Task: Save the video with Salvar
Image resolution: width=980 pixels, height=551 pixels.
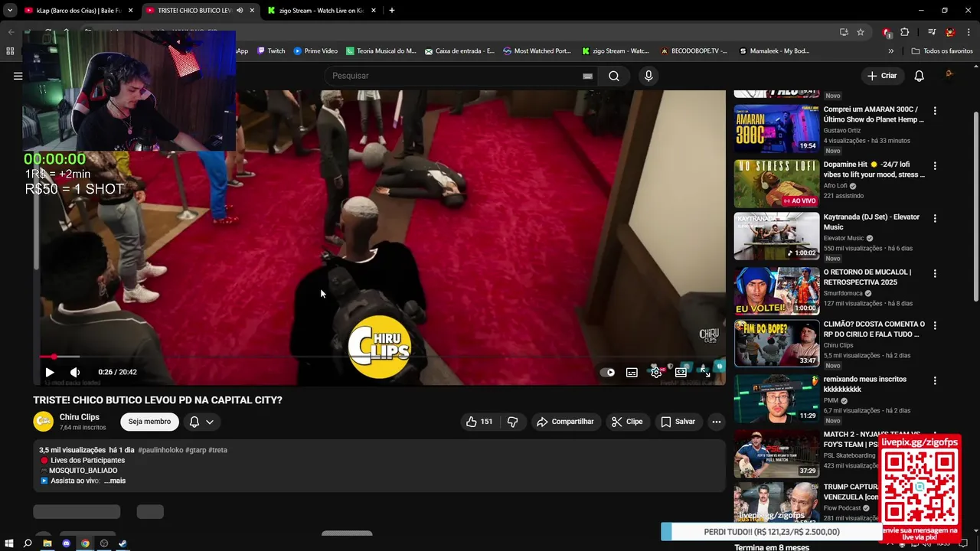Action: click(678, 422)
